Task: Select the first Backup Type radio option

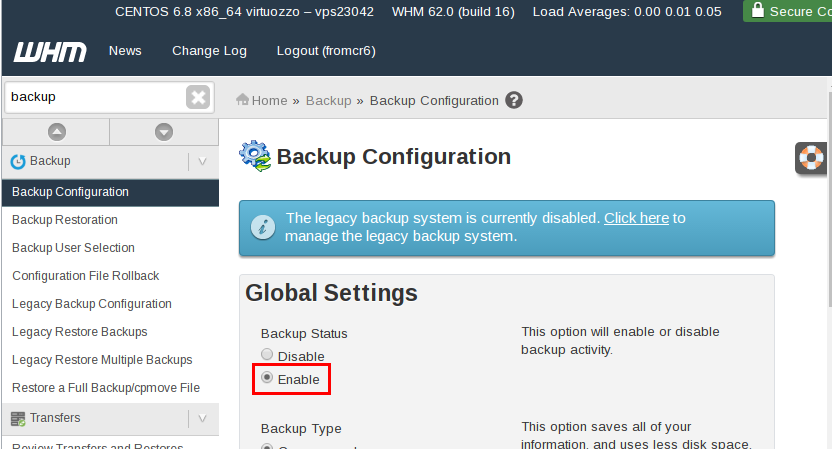Action: click(x=267, y=447)
